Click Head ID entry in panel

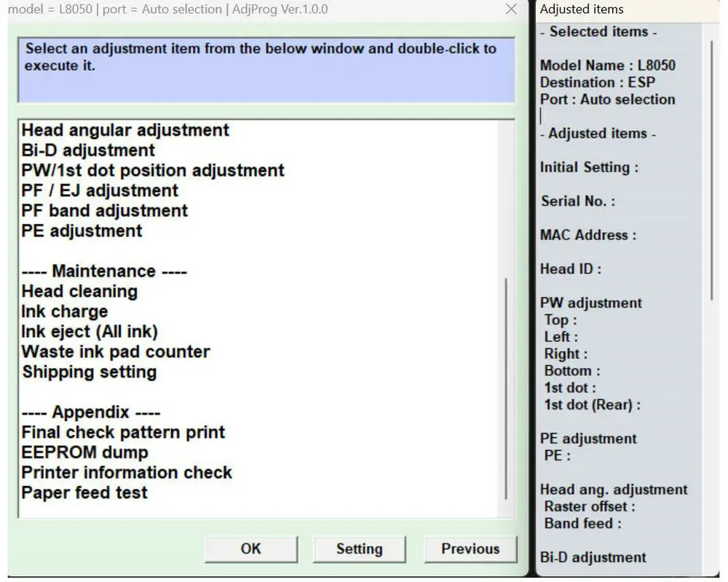tap(571, 268)
